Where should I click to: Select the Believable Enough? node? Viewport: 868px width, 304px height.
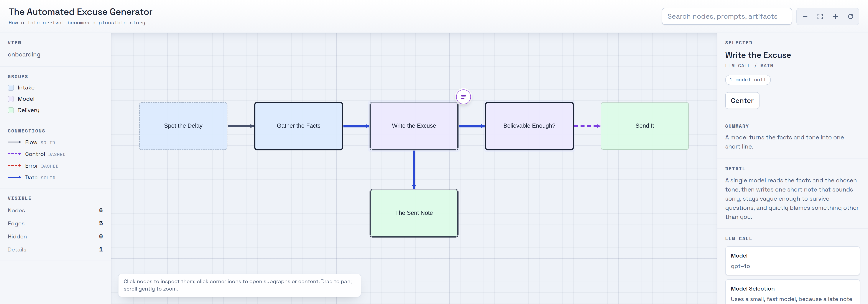pyautogui.click(x=529, y=126)
